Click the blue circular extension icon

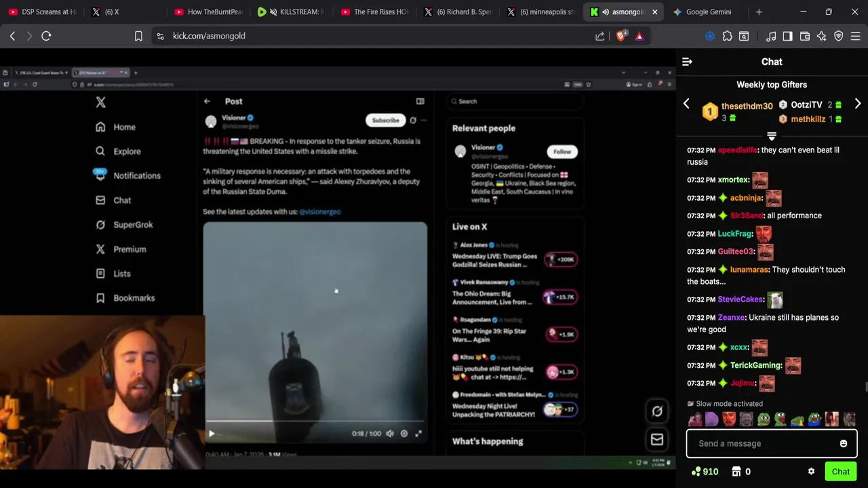[x=710, y=36]
